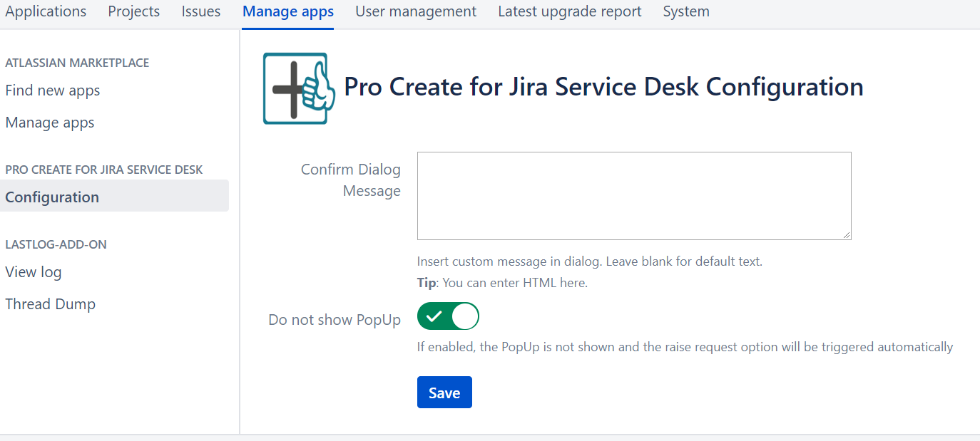Select Configuration in the sidebar
980x441 pixels.
[x=52, y=197]
